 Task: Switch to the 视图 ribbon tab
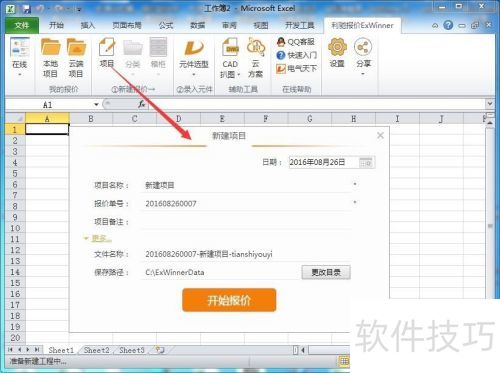[261, 25]
